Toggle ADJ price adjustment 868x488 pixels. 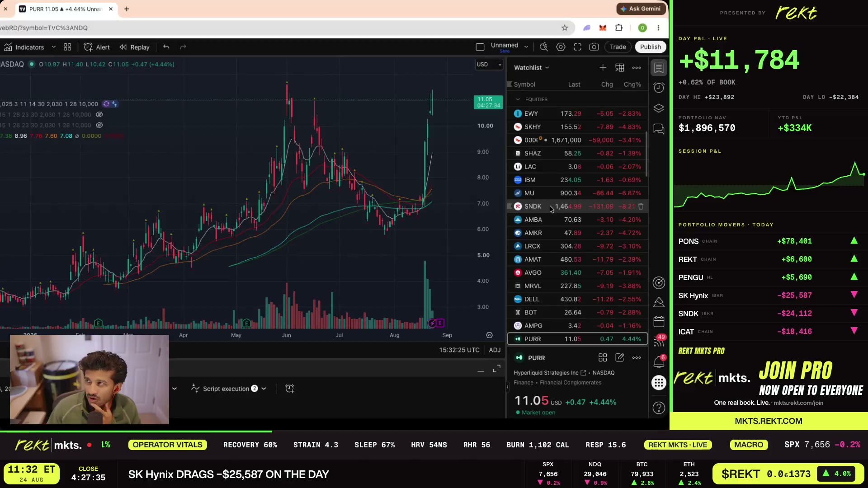(x=495, y=350)
